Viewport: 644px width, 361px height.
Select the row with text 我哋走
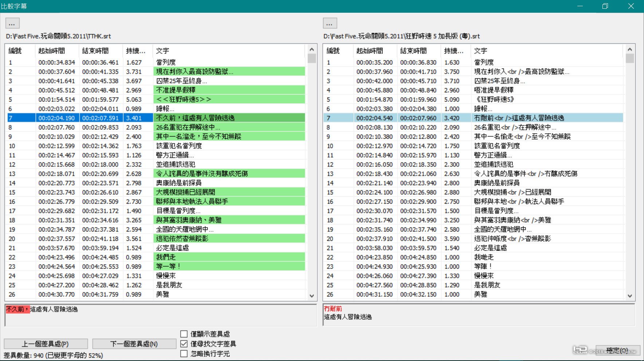474,257
